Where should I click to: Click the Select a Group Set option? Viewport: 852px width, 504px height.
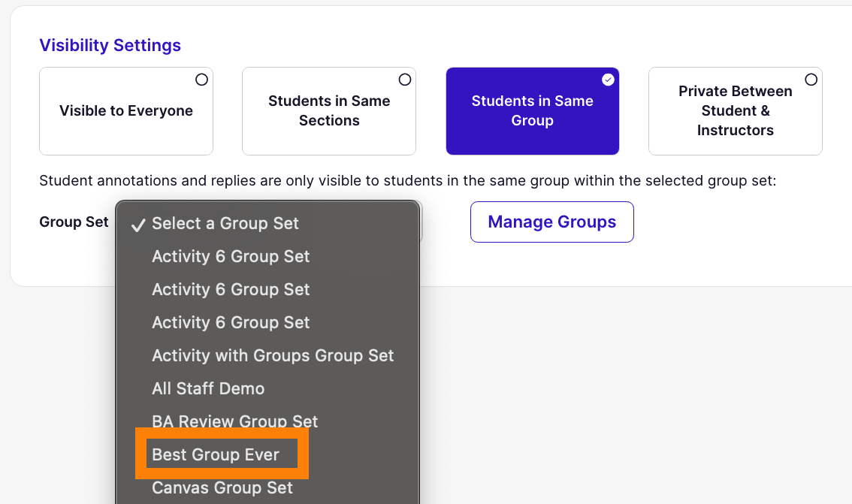[225, 223]
